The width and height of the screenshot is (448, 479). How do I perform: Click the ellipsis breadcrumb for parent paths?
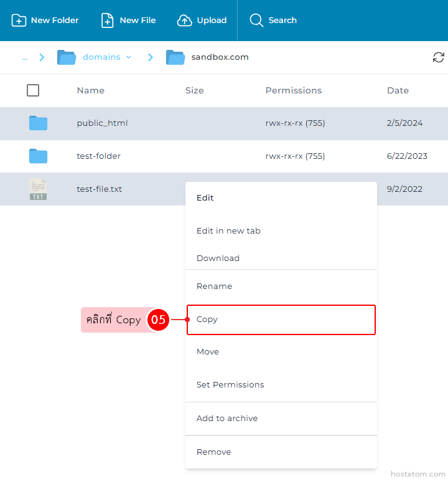coord(25,57)
